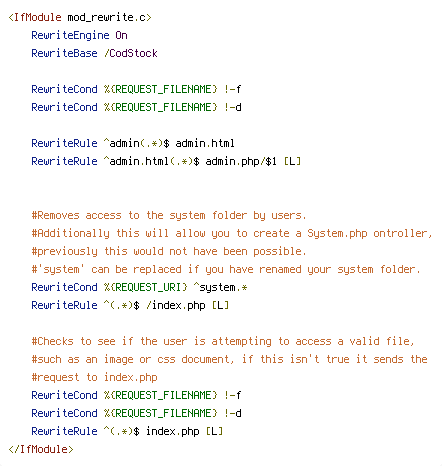The image size is (442, 466).
Task: Click the RewriteEngine On line
Action: click(79, 35)
